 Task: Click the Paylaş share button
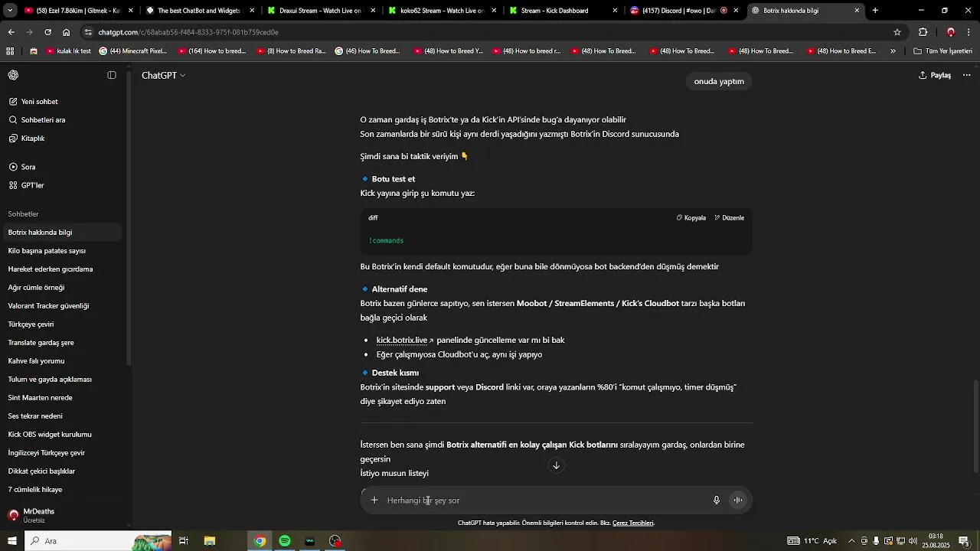pos(935,75)
